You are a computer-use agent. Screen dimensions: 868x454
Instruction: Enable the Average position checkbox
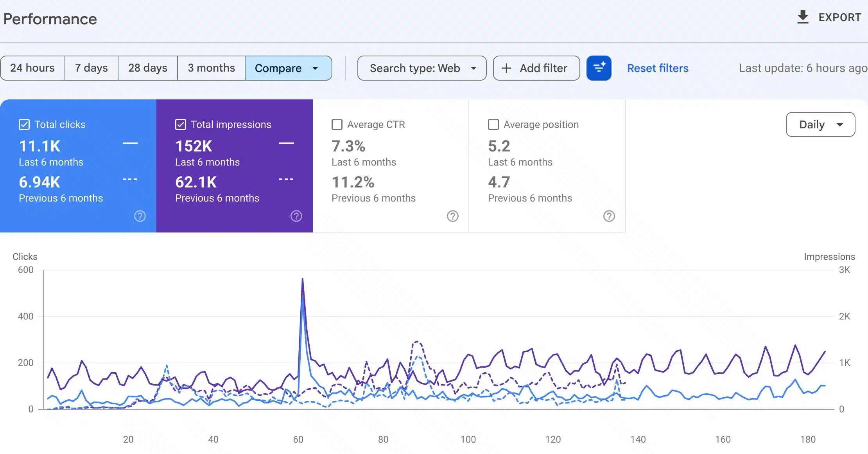point(493,124)
